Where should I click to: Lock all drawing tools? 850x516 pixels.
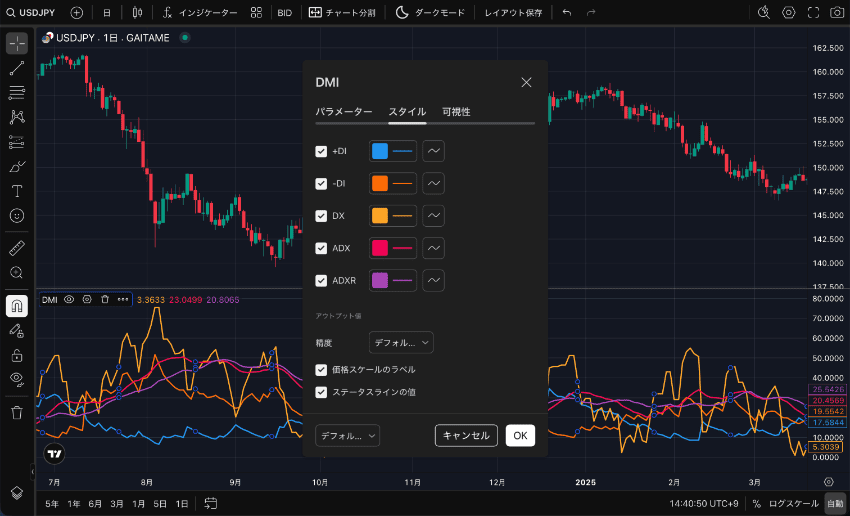pos(17,356)
